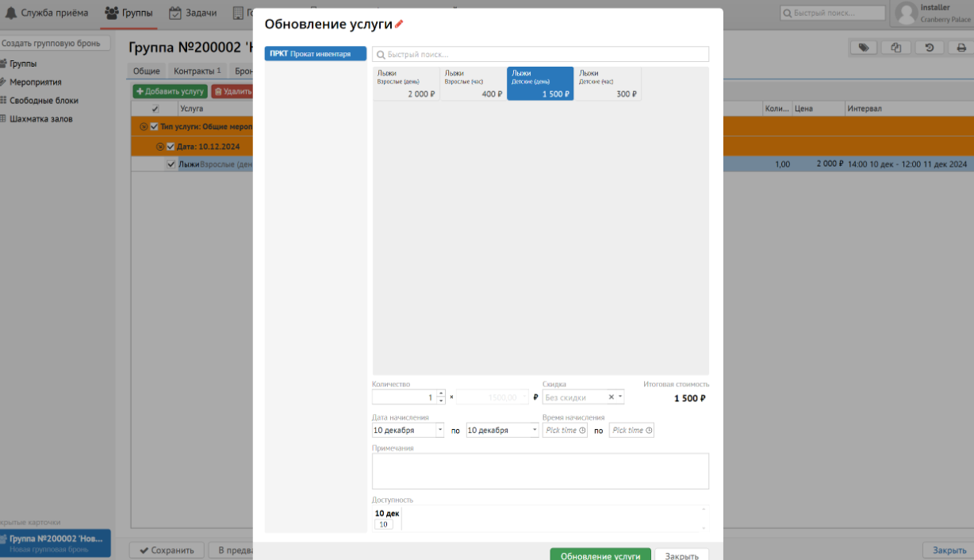The height and width of the screenshot is (560, 974).
Task: Open the Группа №200002 card in the sidebar
Action: pos(56,543)
